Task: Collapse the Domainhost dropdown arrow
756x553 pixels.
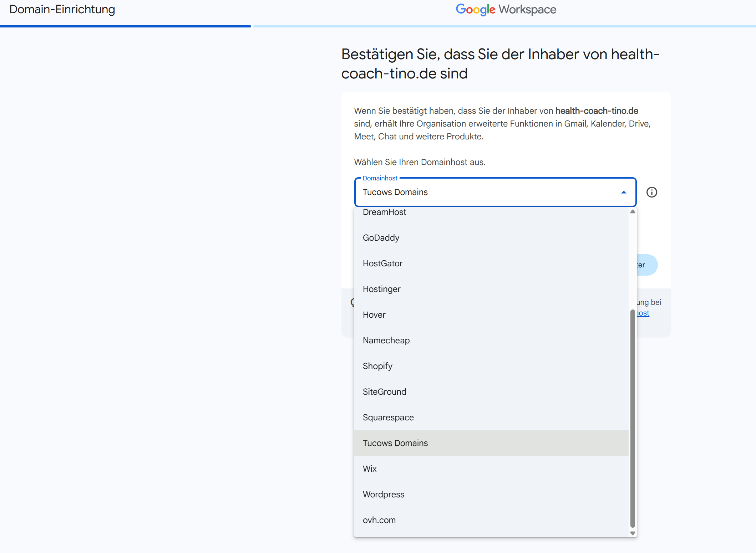Action: click(x=623, y=192)
